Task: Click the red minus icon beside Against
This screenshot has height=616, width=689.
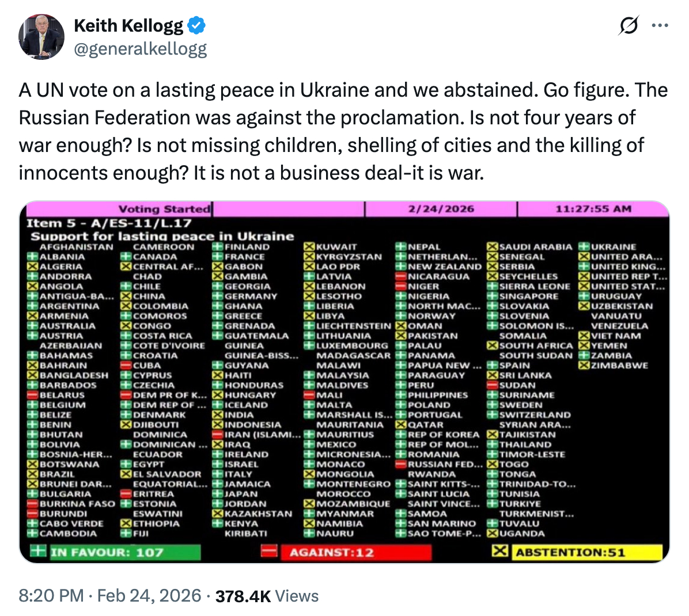Action: pyautogui.click(x=269, y=552)
